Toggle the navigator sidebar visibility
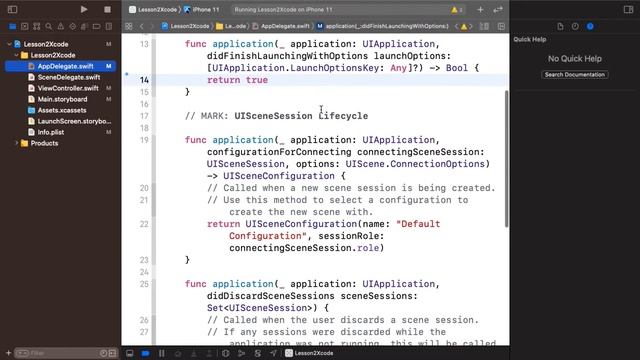 click(12, 9)
